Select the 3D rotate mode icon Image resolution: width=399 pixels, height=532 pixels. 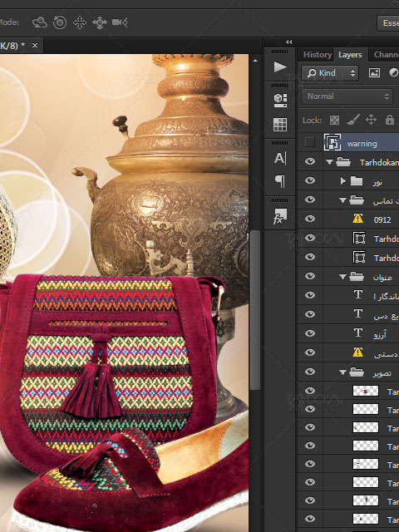pos(40,22)
